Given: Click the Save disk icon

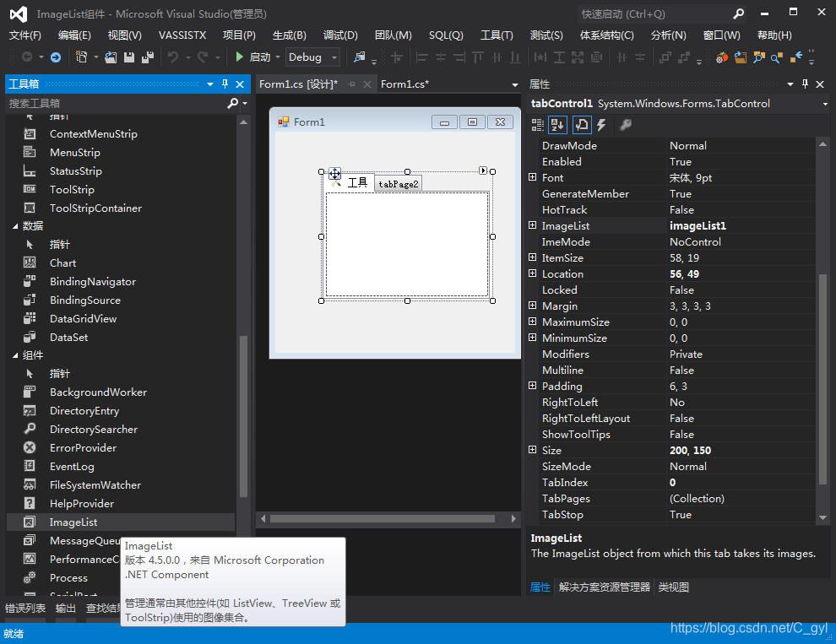Looking at the screenshot, I should 129,57.
